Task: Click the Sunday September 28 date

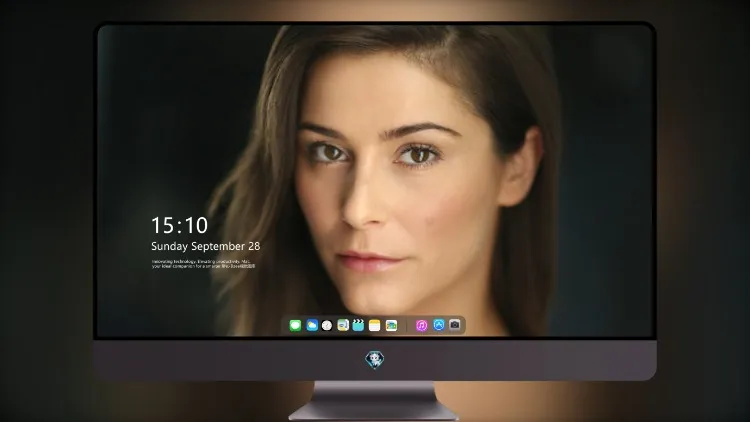Action: [206, 246]
